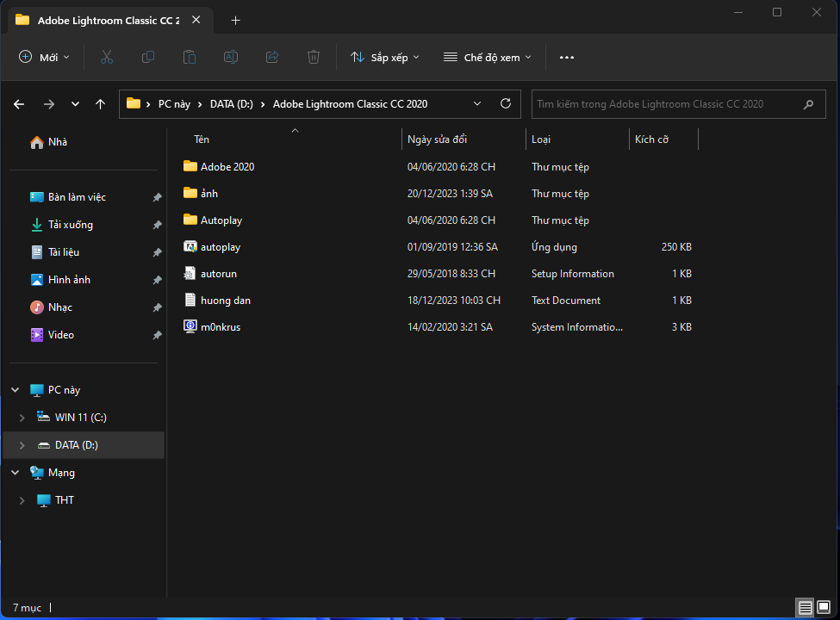The image size is (840, 620).
Task: Select THT under Mạng network
Action: pos(54,500)
